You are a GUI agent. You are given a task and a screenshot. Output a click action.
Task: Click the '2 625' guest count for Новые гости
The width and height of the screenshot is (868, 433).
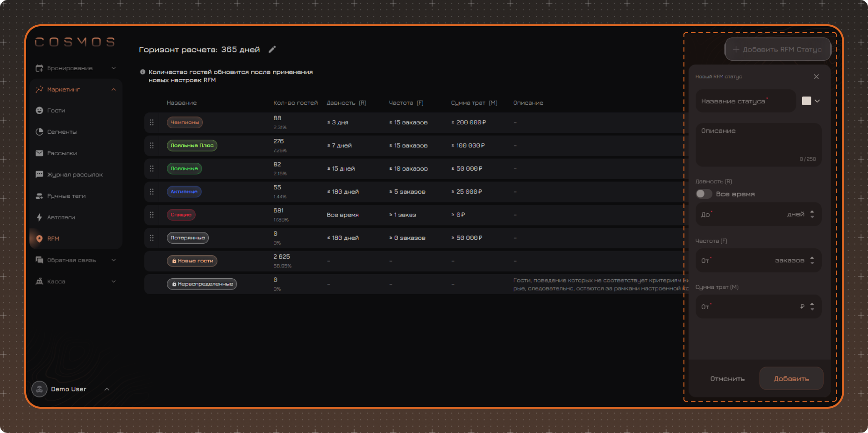click(x=282, y=257)
